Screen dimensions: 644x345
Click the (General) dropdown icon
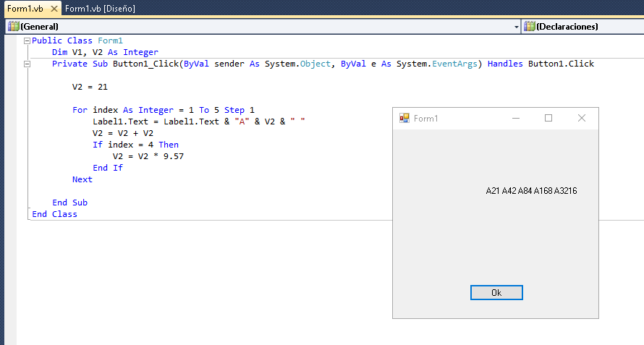click(13, 27)
